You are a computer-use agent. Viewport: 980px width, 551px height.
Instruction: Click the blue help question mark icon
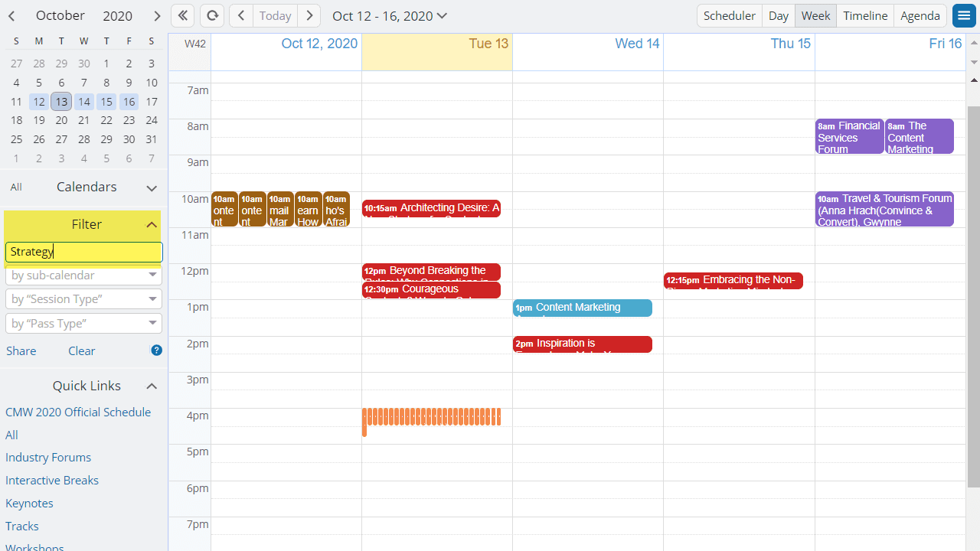(x=156, y=350)
